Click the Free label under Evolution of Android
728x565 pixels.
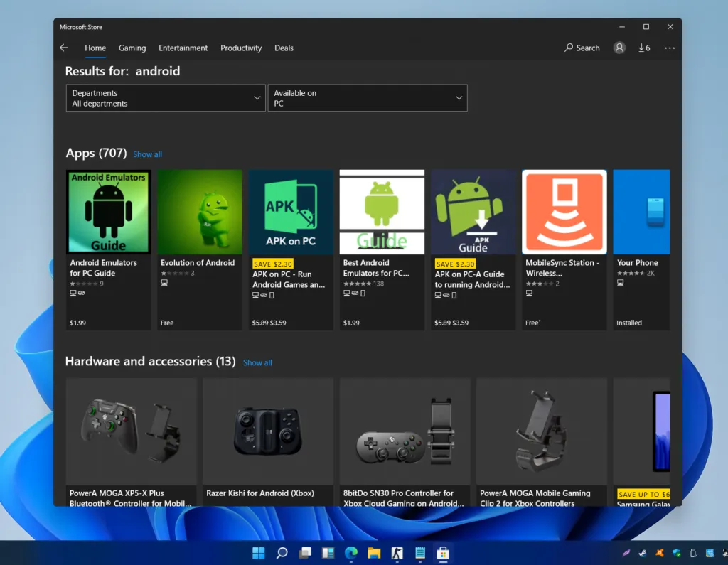point(167,323)
